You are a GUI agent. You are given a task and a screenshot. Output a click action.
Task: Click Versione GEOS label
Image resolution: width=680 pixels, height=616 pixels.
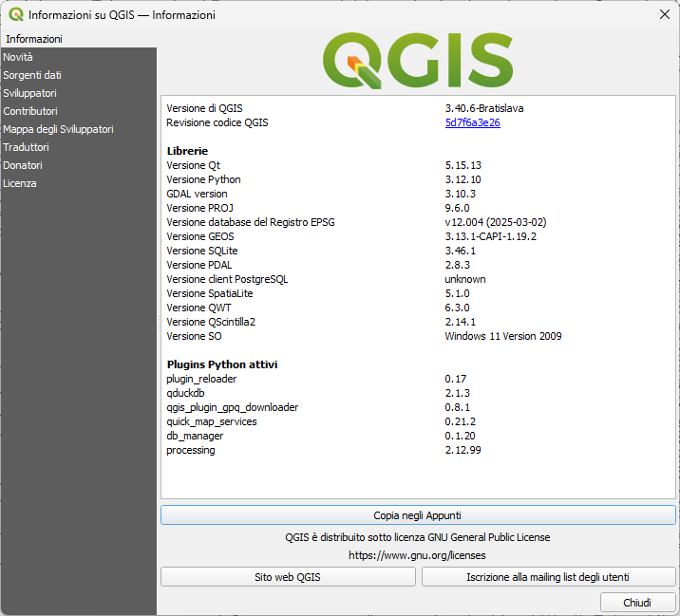[200, 236]
